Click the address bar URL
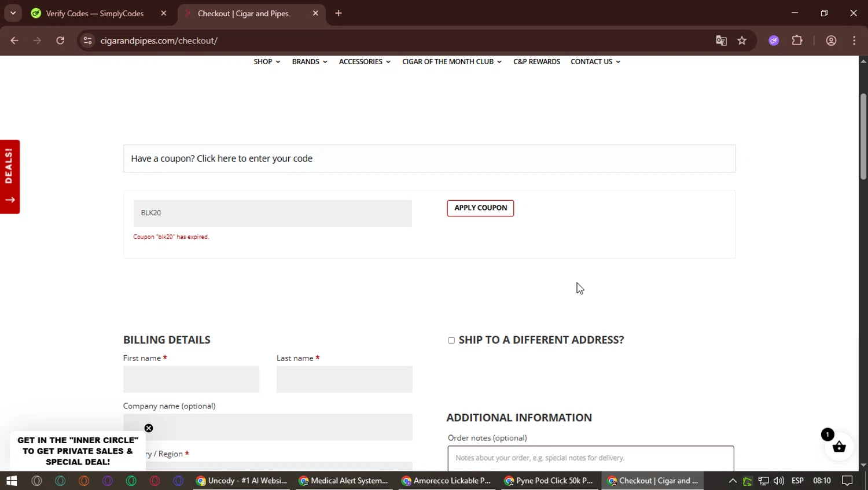The width and height of the screenshot is (868, 490). click(159, 40)
